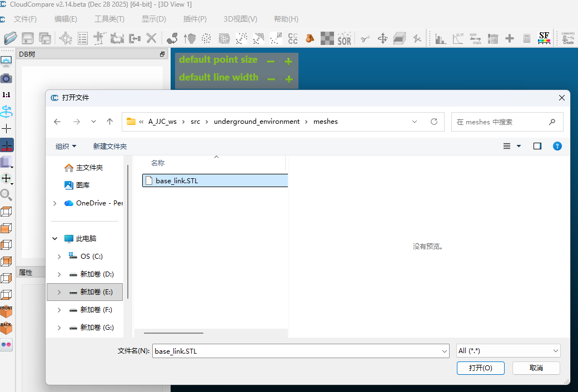Select the base_link.STL file
The image size is (578, 392).
point(215,180)
